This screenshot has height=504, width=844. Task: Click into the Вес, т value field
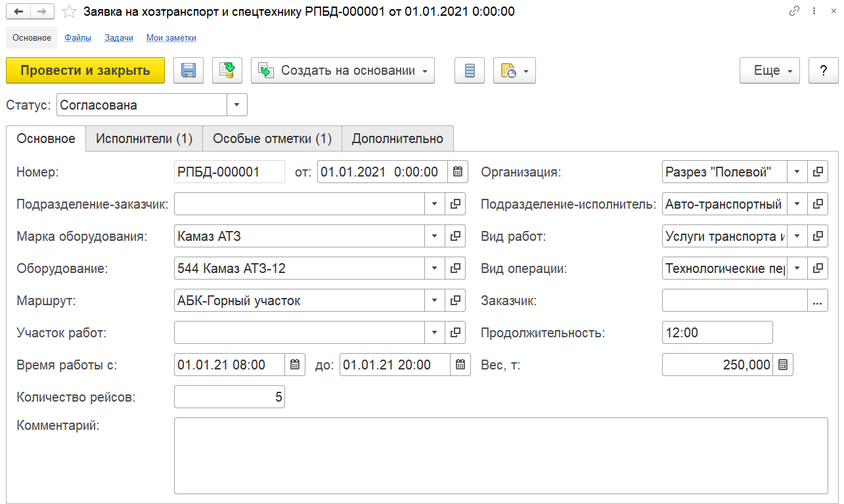[x=717, y=365]
